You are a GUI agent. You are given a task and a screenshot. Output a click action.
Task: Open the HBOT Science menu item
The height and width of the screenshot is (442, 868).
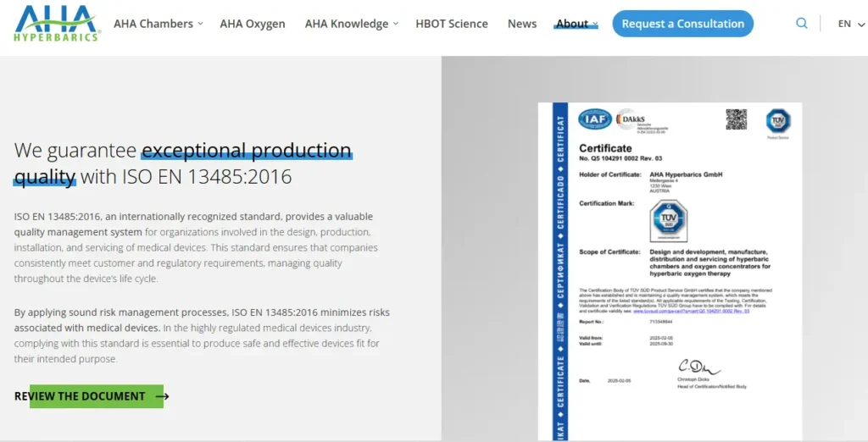click(x=452, y=24)
